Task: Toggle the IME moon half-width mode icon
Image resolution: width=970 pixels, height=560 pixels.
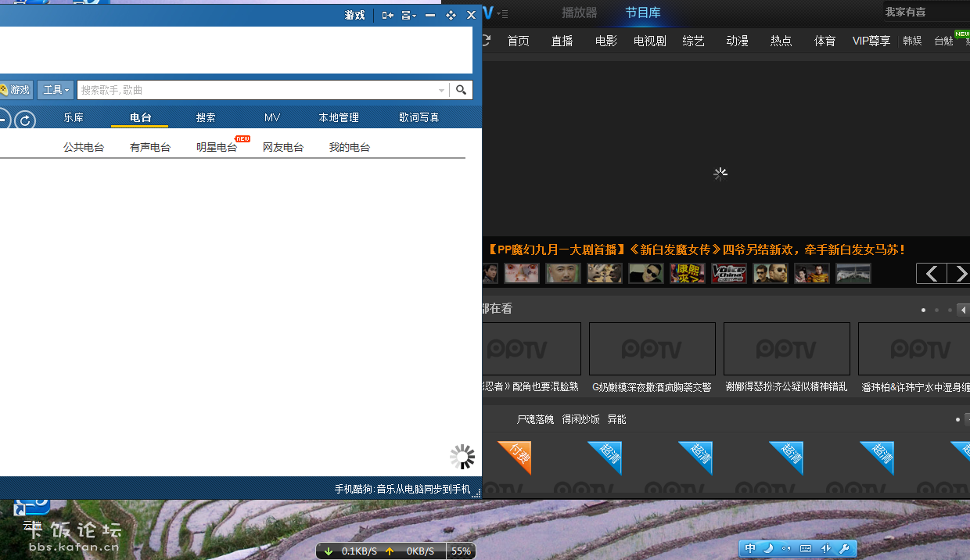Action: tap(768, 548)
